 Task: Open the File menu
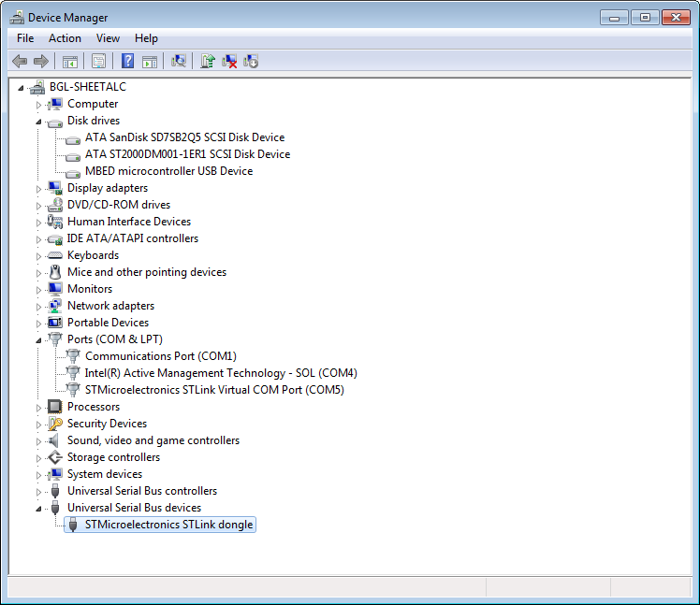coord(25,38)
